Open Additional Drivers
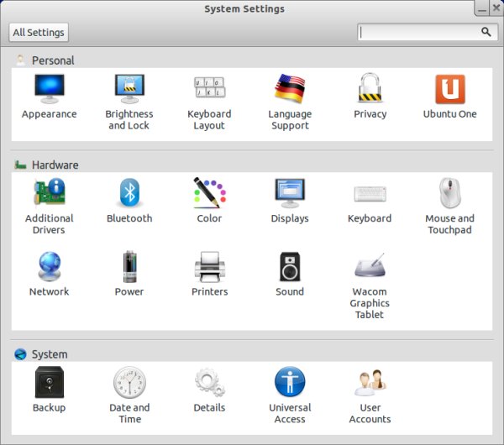 [x=50, y=207]
